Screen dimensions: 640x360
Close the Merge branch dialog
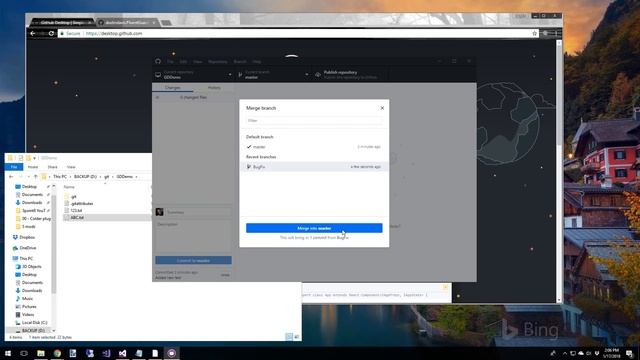point(382,108)
